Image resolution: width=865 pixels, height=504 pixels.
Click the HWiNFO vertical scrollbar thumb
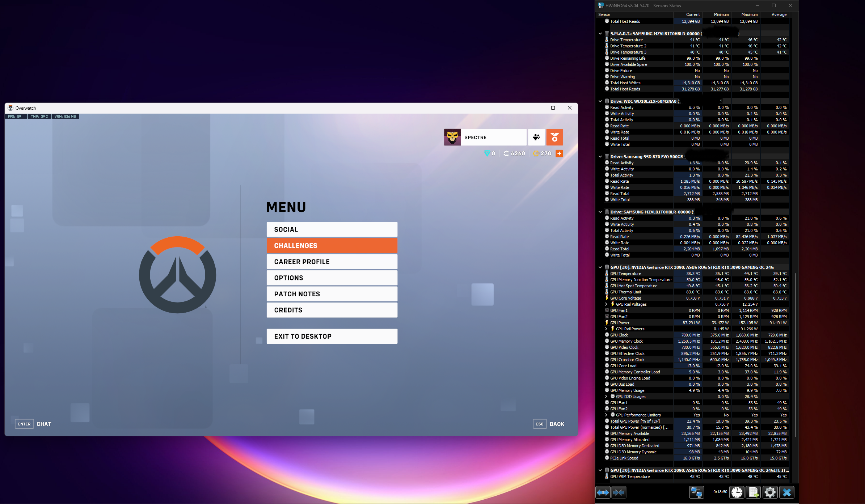795,355
